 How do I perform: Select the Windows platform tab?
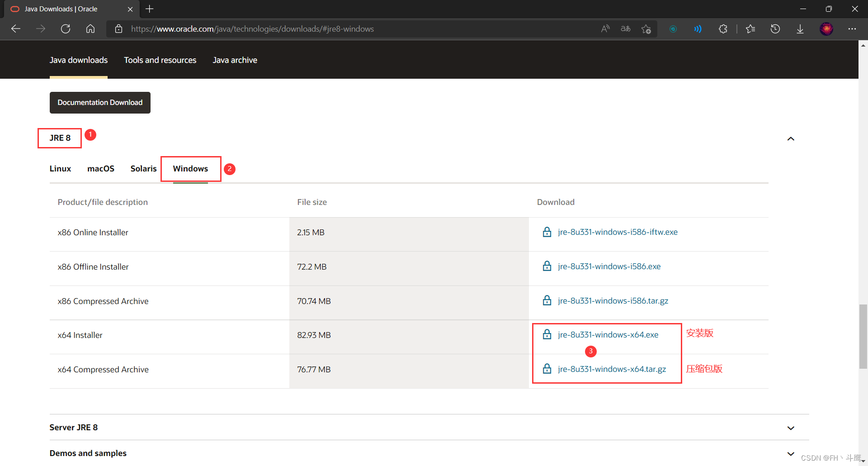(190, 169)
